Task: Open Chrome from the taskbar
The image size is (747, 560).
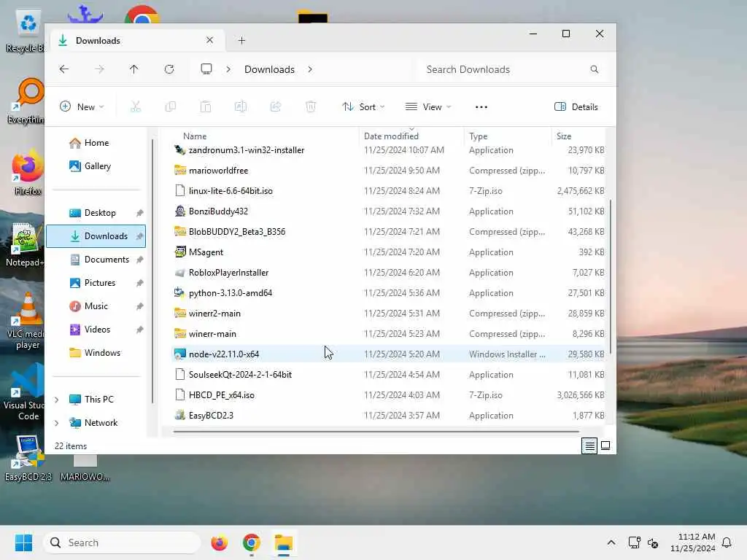Action: [x=252, y=542]
